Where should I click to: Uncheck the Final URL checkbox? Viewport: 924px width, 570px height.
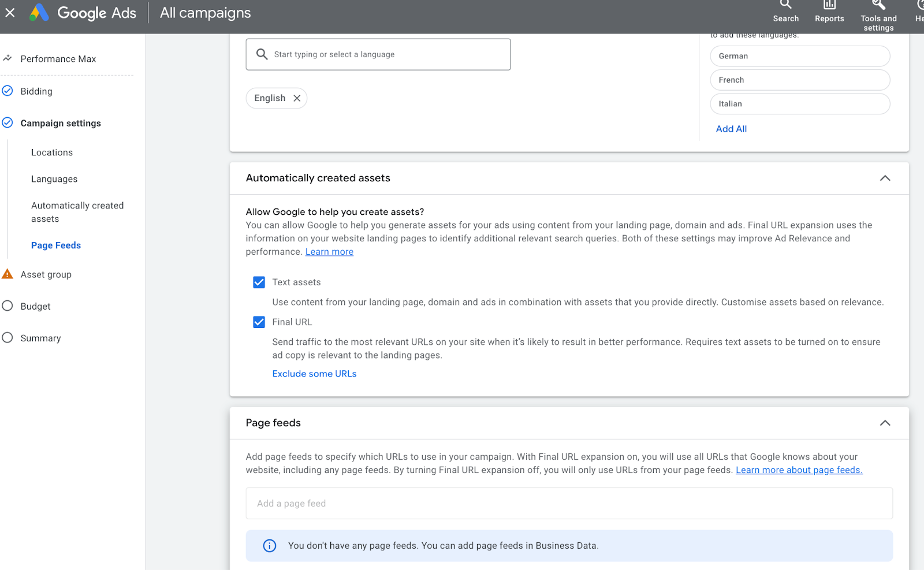(x=259, y=322)
